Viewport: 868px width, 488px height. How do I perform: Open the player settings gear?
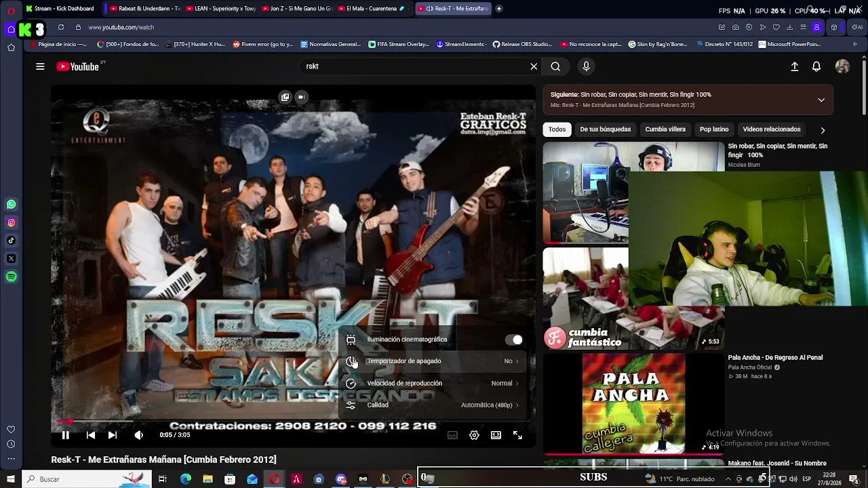pos(474,435)
